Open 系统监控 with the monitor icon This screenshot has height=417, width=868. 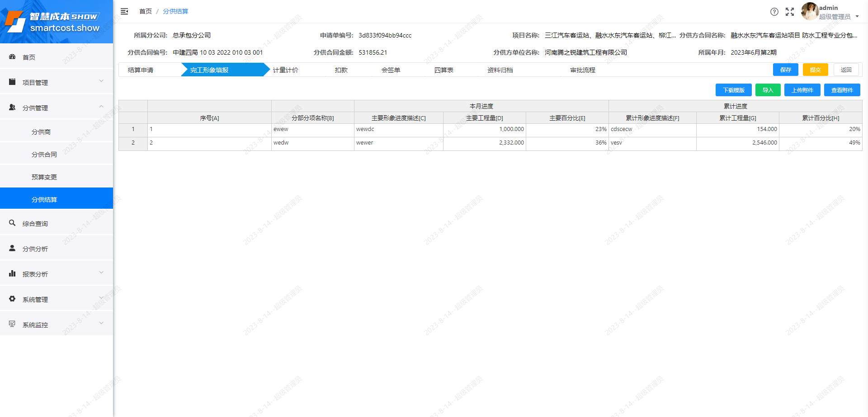(x=12, y=324)
